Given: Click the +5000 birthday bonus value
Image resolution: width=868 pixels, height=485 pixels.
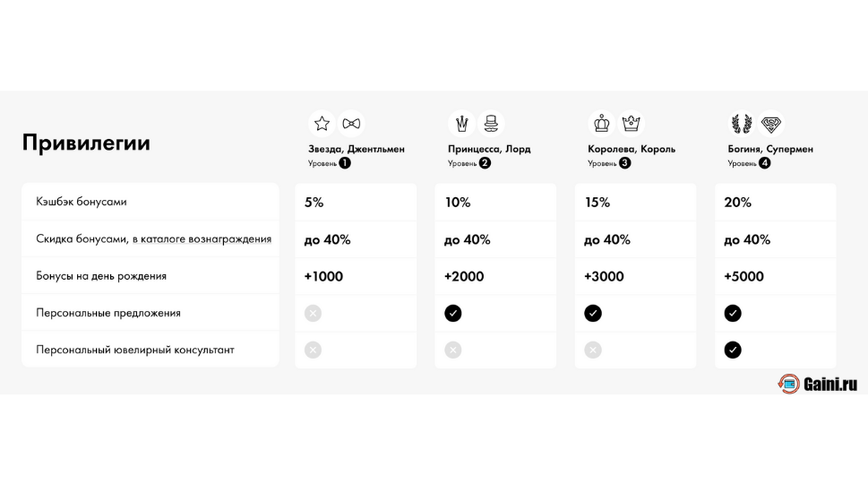Looking at the screenshot, I should (743, 276).
